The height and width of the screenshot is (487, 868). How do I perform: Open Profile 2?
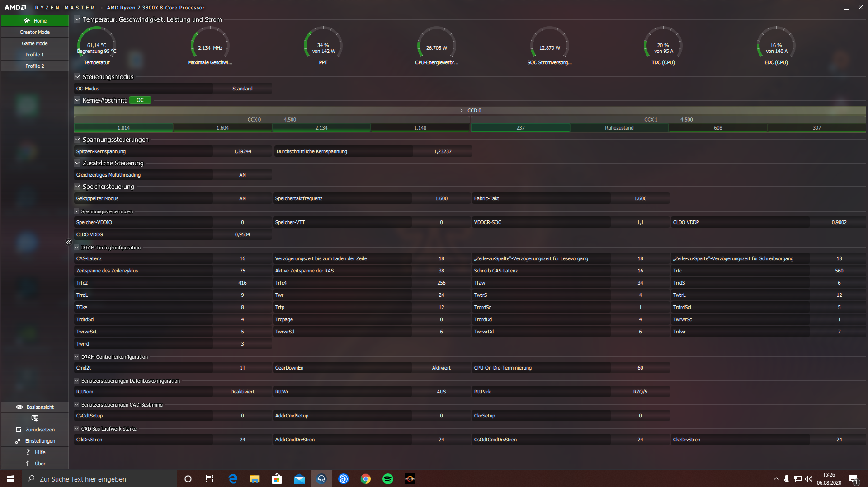point(35,66)
